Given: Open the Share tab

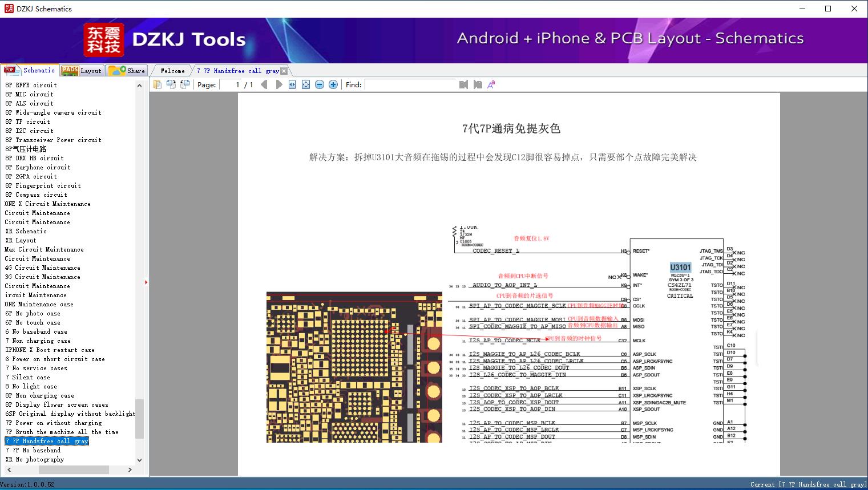Looking at the screenshot, I should point(127,71).
